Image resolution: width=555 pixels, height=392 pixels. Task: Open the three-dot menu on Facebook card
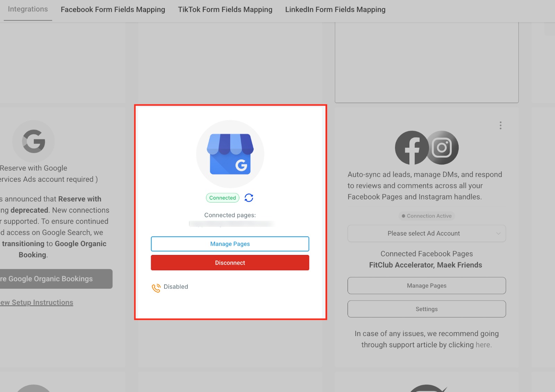point(501,125)
